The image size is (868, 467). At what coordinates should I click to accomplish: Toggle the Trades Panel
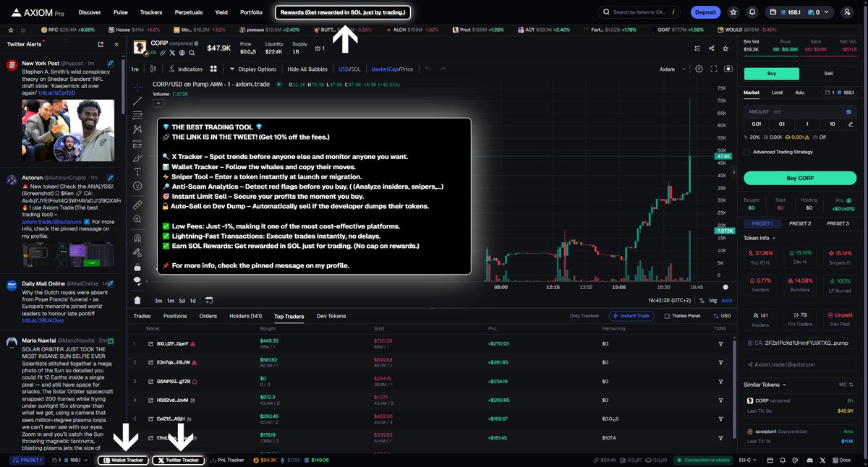[x=681, y=316]
